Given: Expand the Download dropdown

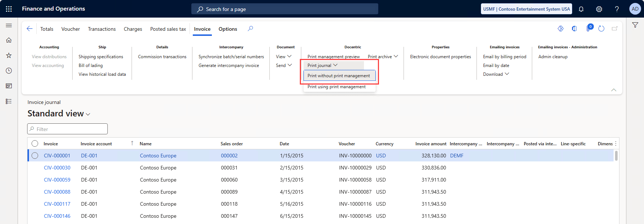Looking at the screenshot, I should tap(496, 74).
